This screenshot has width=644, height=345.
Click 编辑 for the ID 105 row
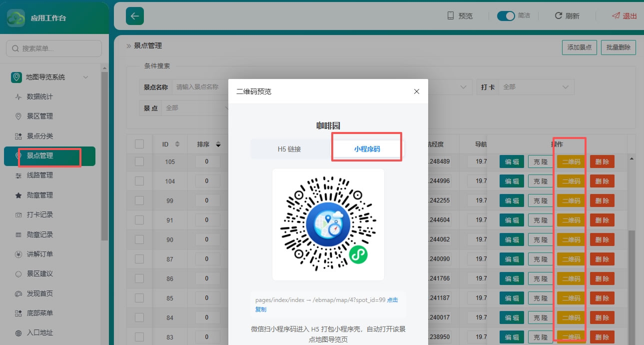[512, 161]
